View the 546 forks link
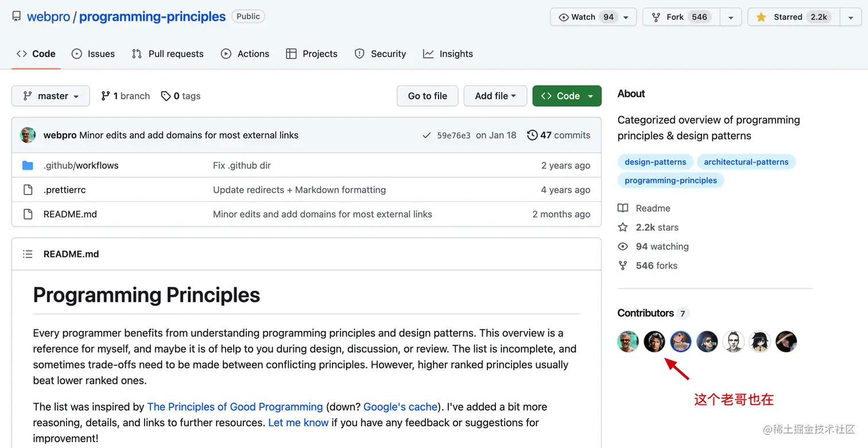Screen dimensions: 868x448 pyautogui.click(x=648, y=266)
